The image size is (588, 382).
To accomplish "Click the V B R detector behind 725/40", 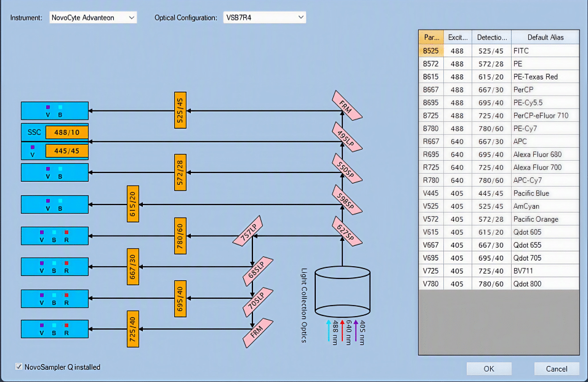I will (x=55, y=329).
